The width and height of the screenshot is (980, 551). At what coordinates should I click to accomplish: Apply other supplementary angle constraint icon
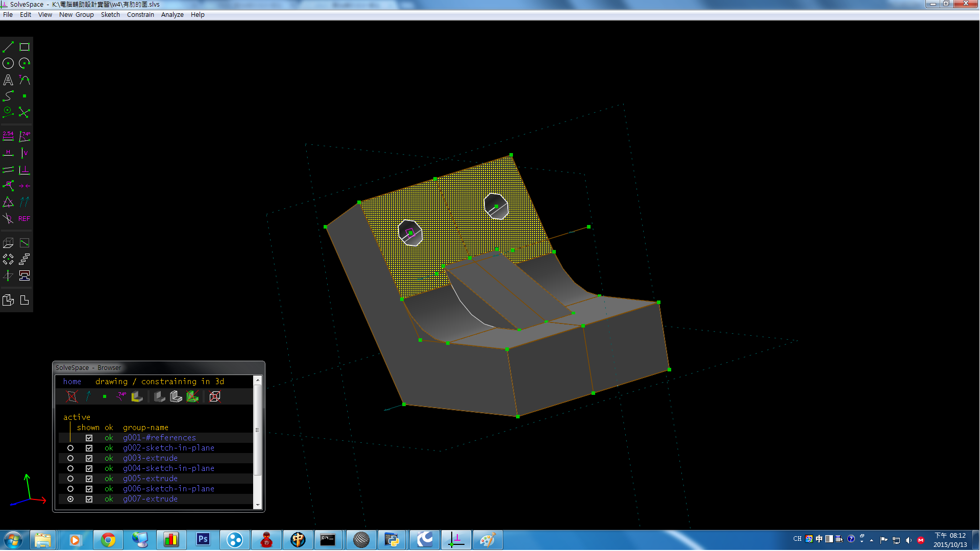pos(8,218)
